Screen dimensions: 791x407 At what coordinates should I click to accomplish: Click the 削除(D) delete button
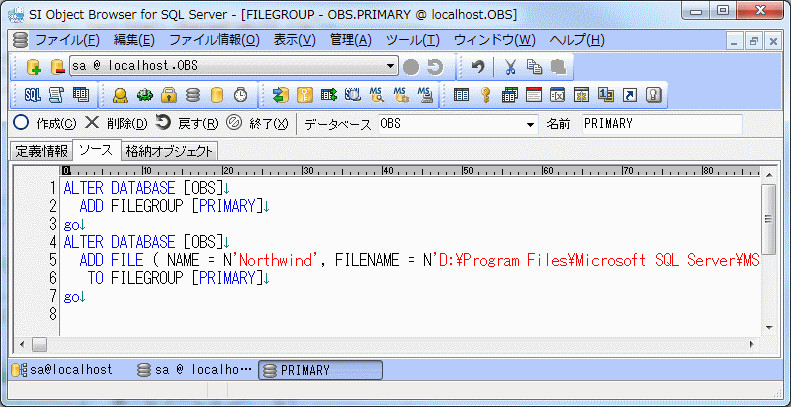(x=115, y=124)
